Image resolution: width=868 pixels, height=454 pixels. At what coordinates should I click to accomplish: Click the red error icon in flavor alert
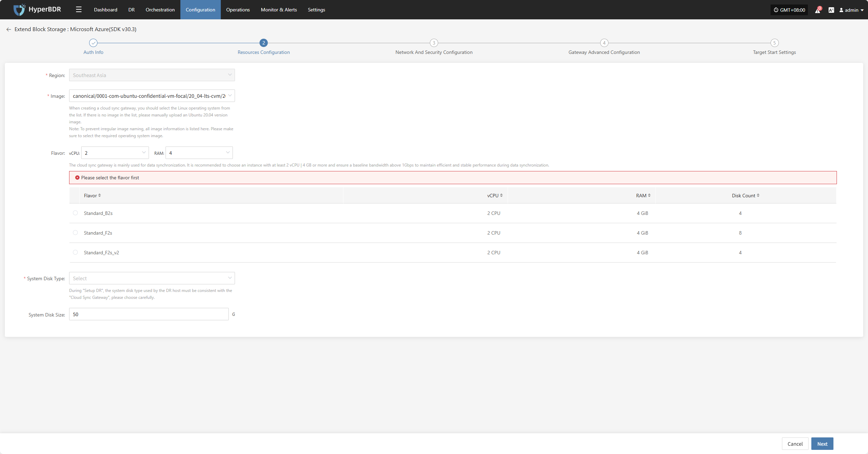77,178
